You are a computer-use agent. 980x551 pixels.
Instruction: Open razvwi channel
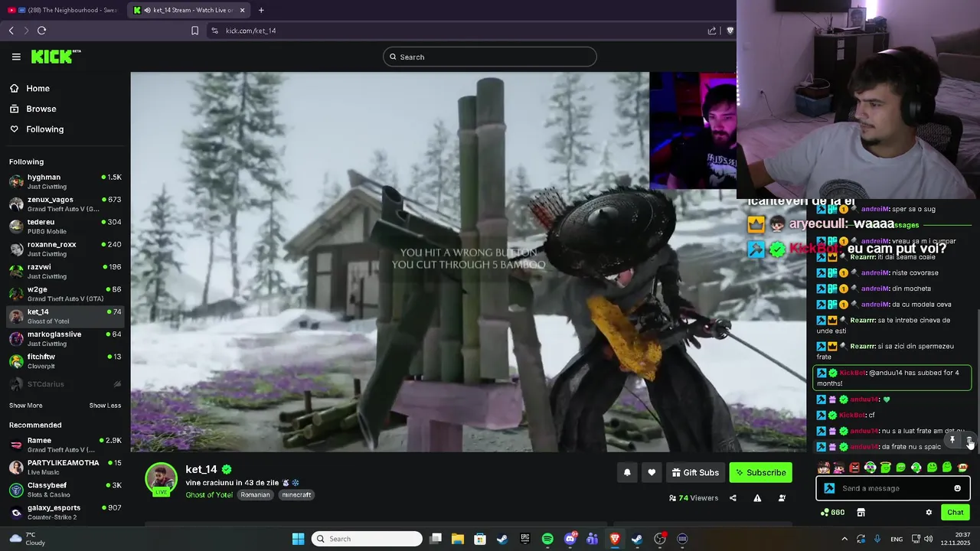coord(65,272)
